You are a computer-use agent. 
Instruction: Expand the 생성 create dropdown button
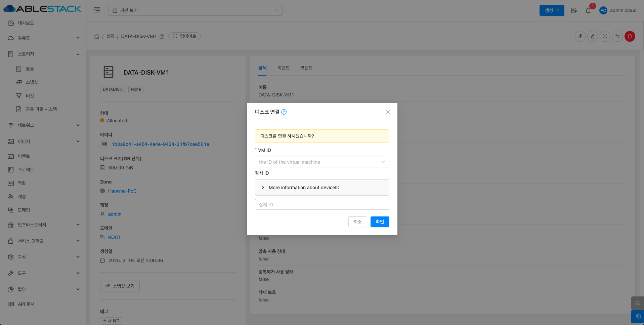point(552,10)
